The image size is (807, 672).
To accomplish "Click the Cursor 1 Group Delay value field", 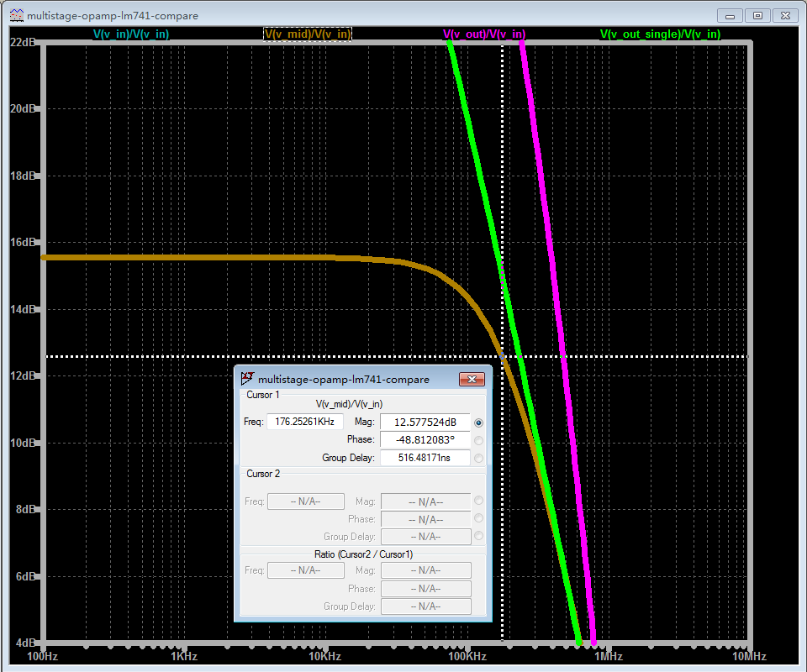I will click(x=425, y=459).
